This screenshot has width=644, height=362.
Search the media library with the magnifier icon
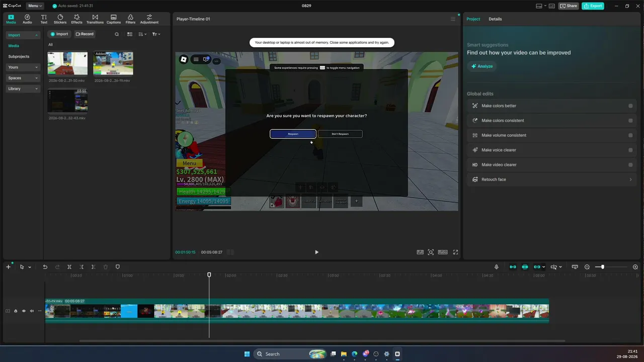tap(117, 34)
